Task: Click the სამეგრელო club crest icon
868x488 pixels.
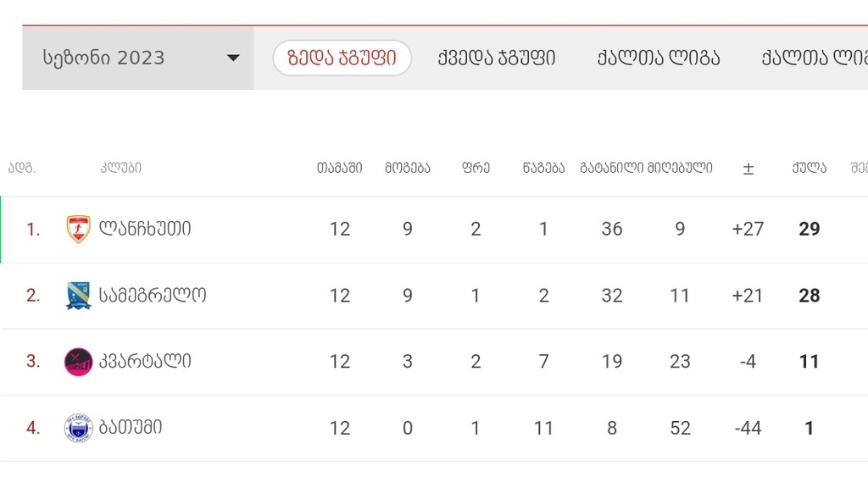Action: pyautogui.click(x=78, y=296)
